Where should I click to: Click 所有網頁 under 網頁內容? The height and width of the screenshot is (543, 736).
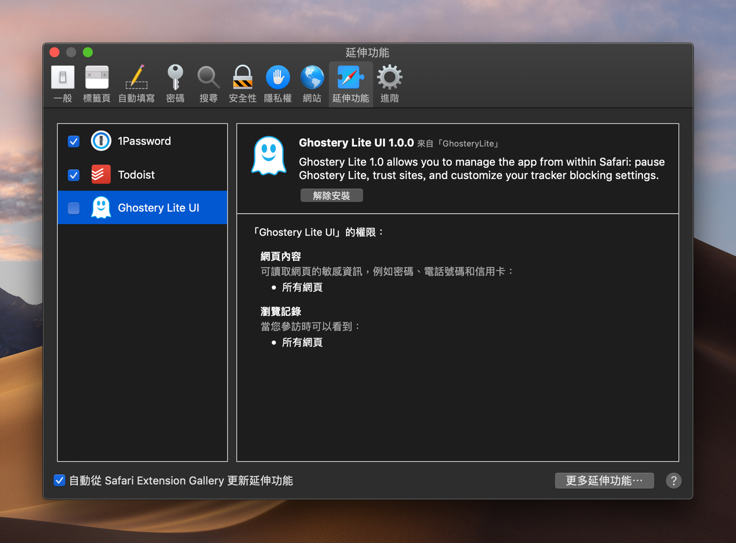[302, 287]
